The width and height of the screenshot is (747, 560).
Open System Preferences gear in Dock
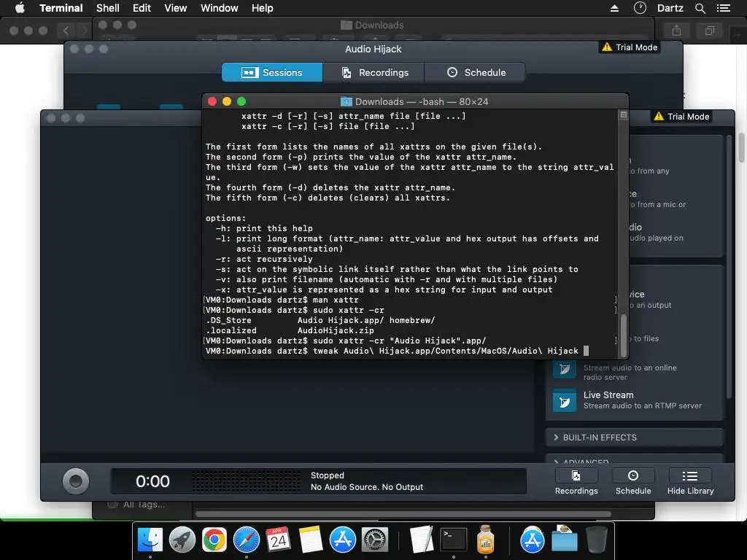click(375, 540)
